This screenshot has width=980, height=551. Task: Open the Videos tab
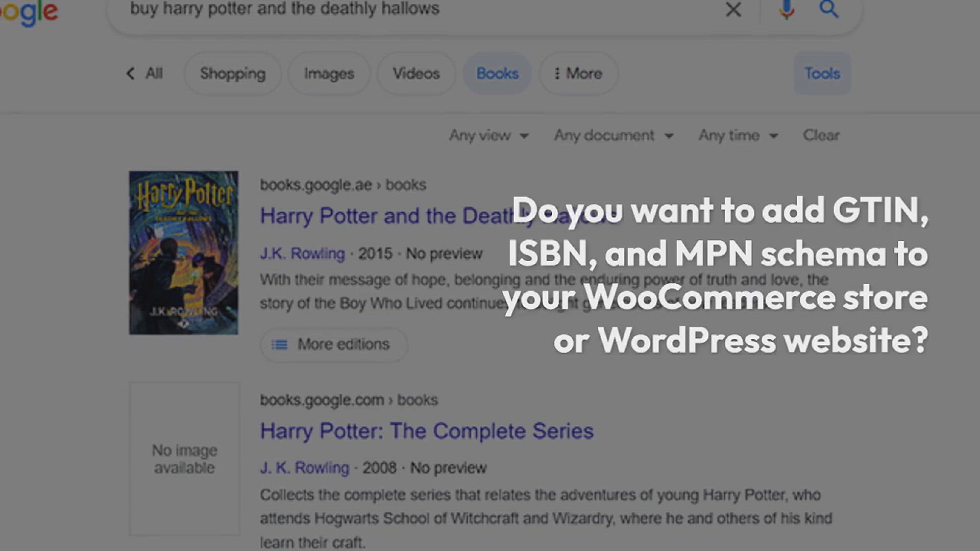coord(416,73)
